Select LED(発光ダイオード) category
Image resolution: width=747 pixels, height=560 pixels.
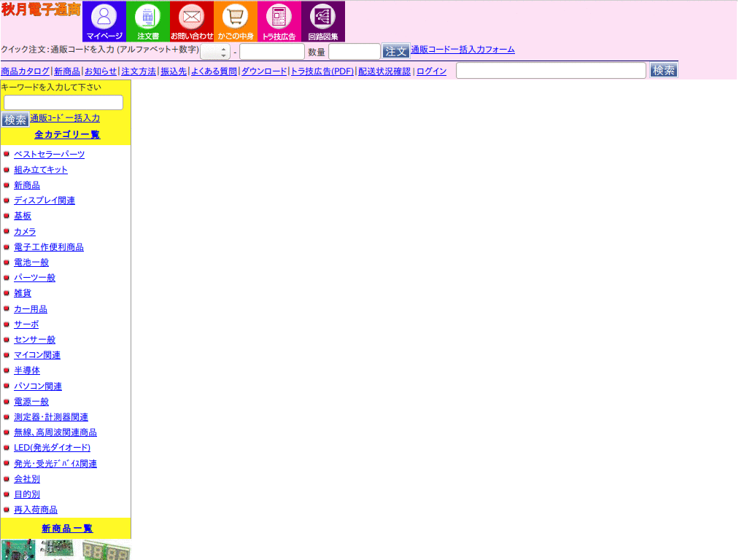click(x=53, y=448)
